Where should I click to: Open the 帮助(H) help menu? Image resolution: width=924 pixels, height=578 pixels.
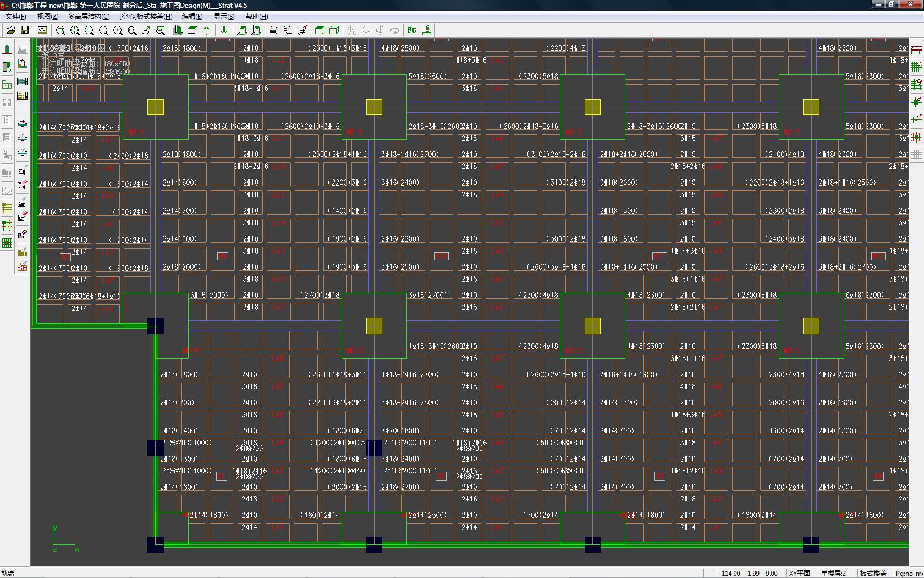coord(257,17)
